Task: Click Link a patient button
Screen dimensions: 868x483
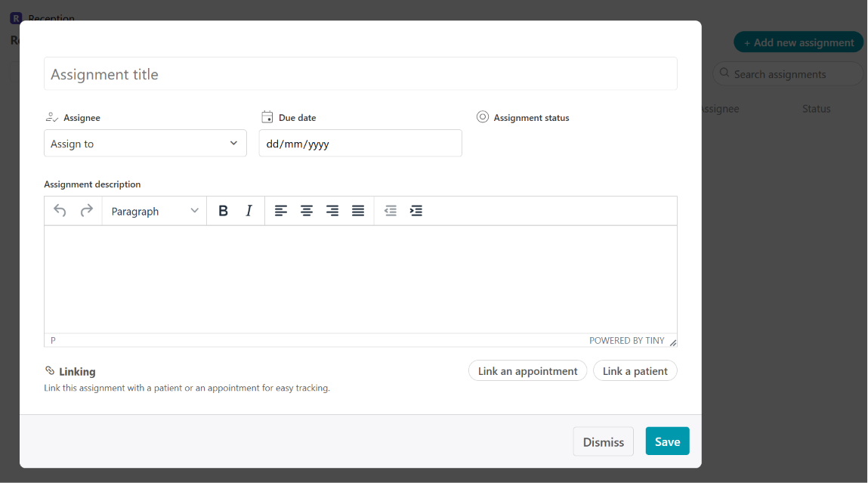Action: click(635, 371)
